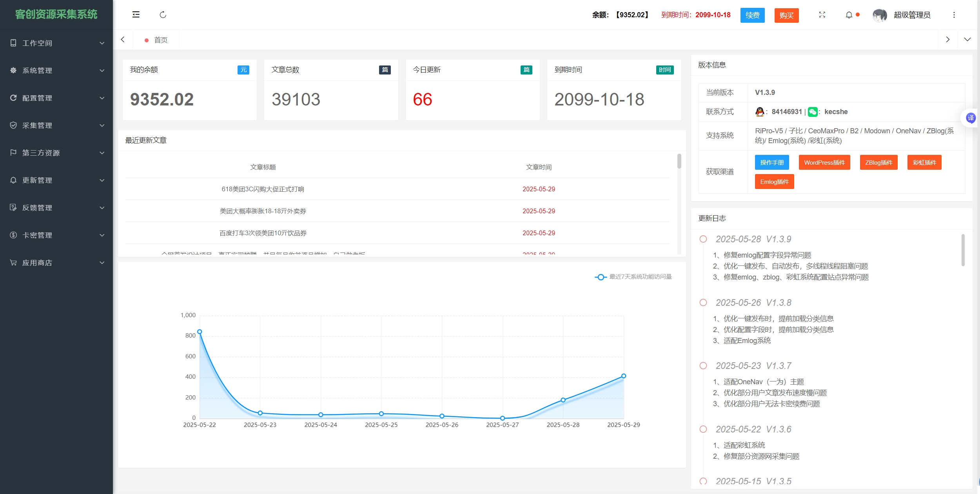Screen dimensions: 980x494
Task: Toggle the sidebar collapse hamburger icon
Action: 136,15
